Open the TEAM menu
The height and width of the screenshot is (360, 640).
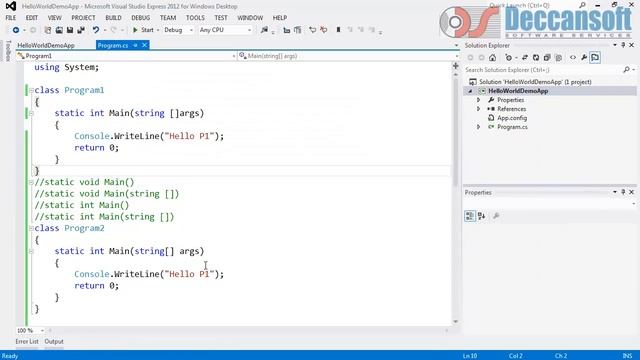(x=168, y=18)
